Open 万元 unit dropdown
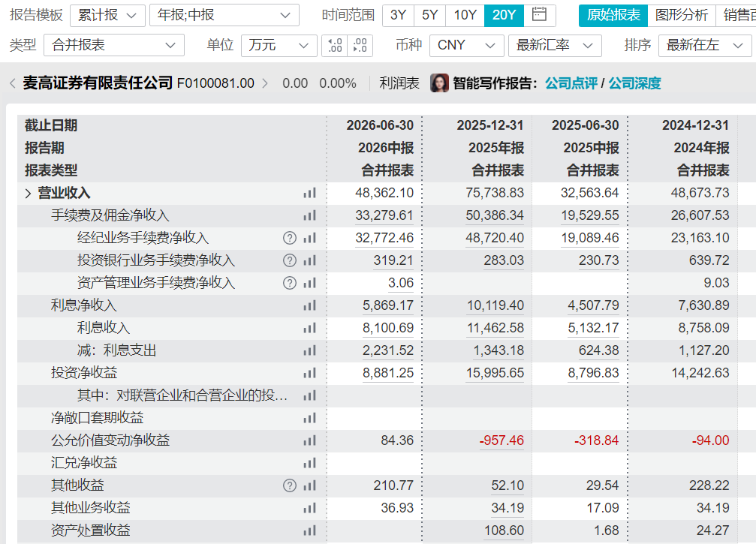Screen dimensions: 756x544 coord(279,45)
